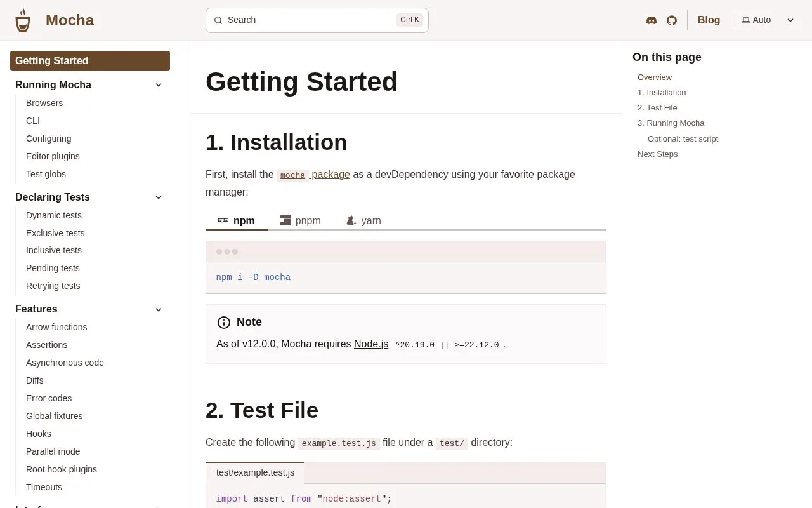The height and width of the screenshot is (508, 812).
Task: Click the npm logo icon in tabs
Action: (x=223, y=220)
